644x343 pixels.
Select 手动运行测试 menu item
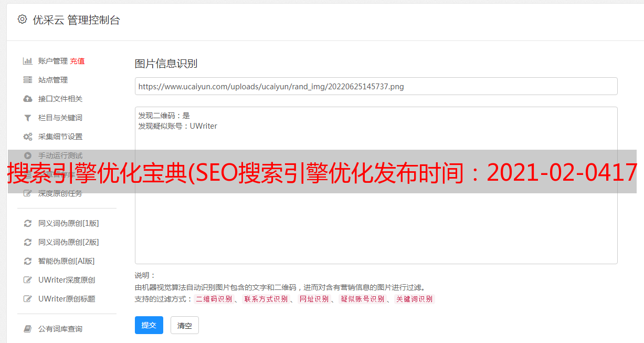click(60, 155)
